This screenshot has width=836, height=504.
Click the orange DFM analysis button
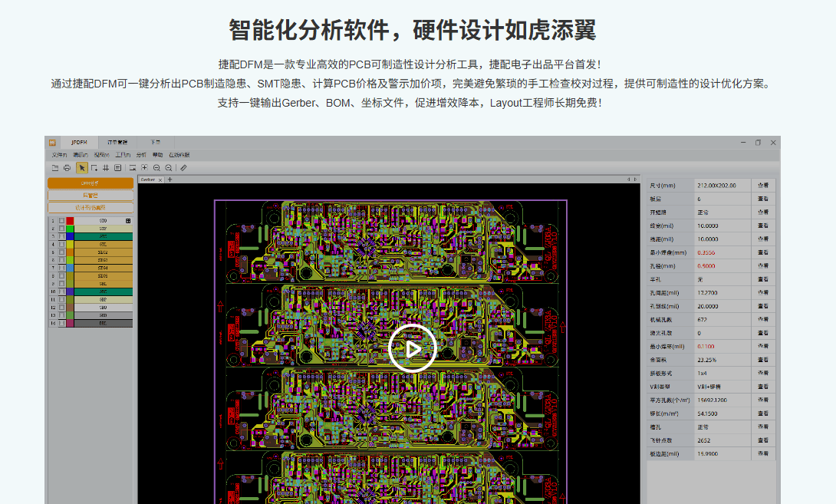[91, 183]
